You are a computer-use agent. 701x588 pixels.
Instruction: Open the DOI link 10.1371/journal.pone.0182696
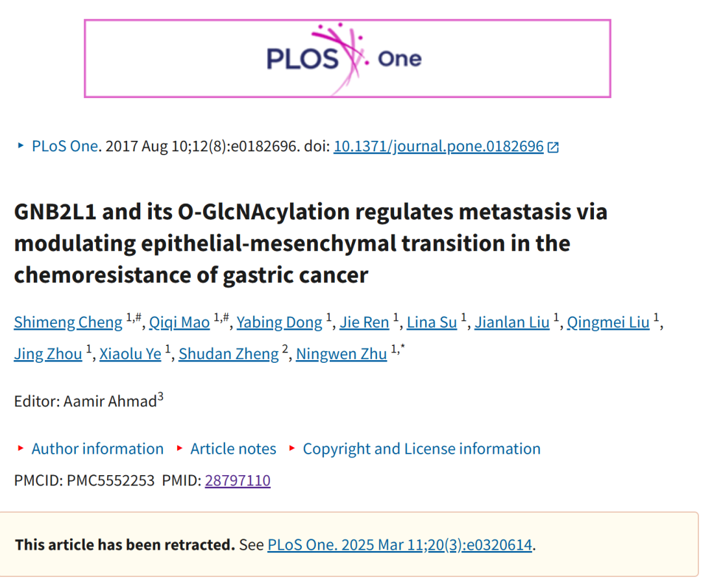(x=439, y=146)
